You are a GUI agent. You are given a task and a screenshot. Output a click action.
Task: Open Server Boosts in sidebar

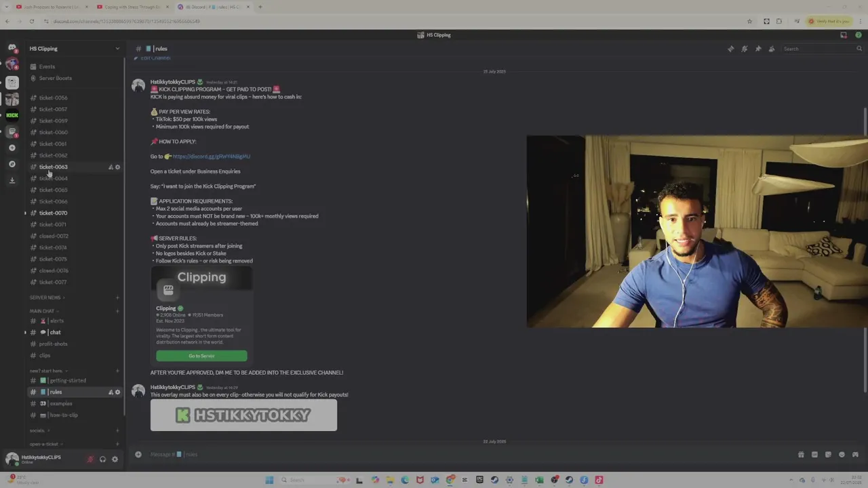coord(75,78)
